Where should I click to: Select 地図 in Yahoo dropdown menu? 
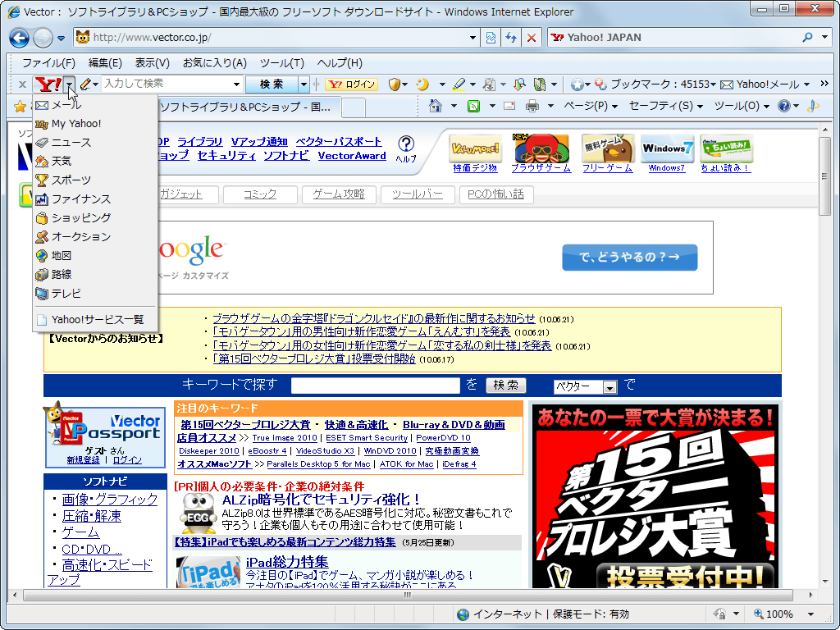pos(95,256)
